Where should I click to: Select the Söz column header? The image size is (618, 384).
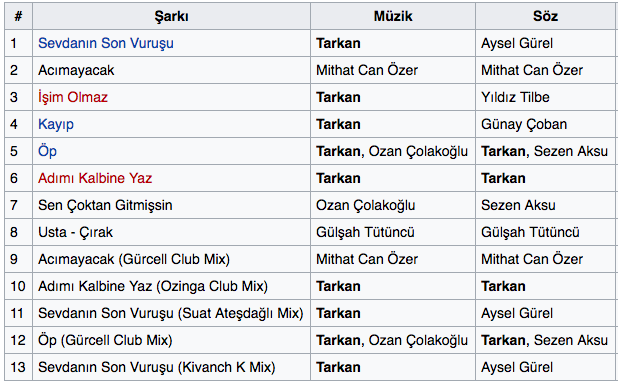tap(545, 16)
